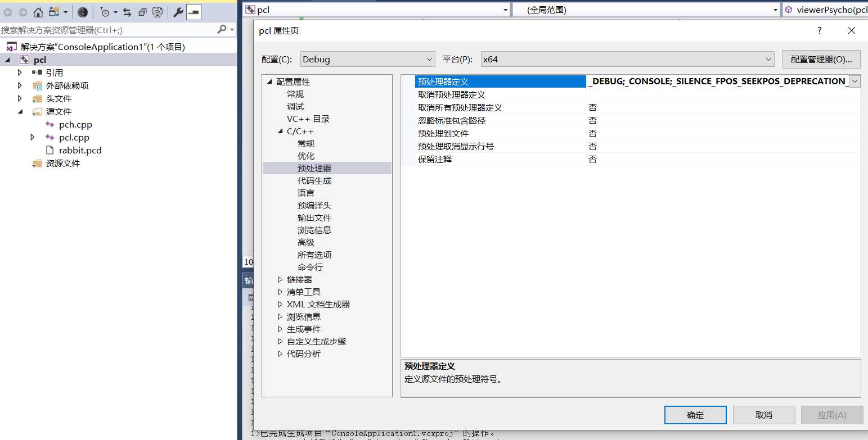Image resolution: width=868 pixels, height=440 pixels.
Task: Click the viewerPsycho function cube icon
Action: (x=789, y=10)
